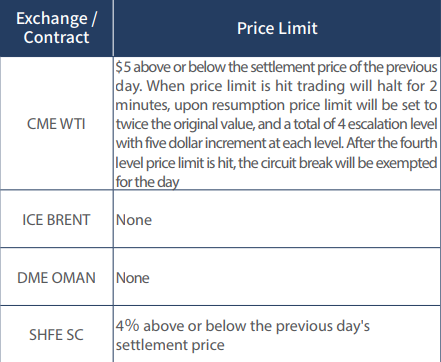The height and width of the screenshot is (362, 441).
Task: Click 'settlement price' in the SHFE SC cell
Action: [x=170, y=345]
